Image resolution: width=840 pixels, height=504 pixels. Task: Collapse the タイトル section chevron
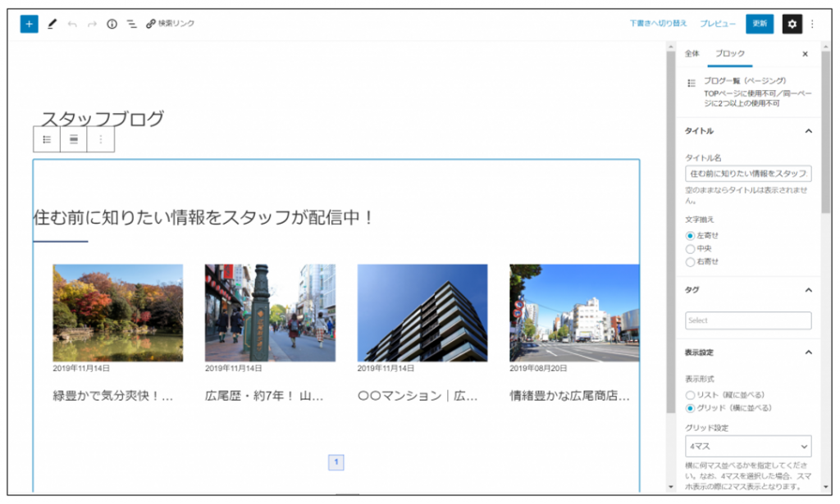tap(808, 131)
